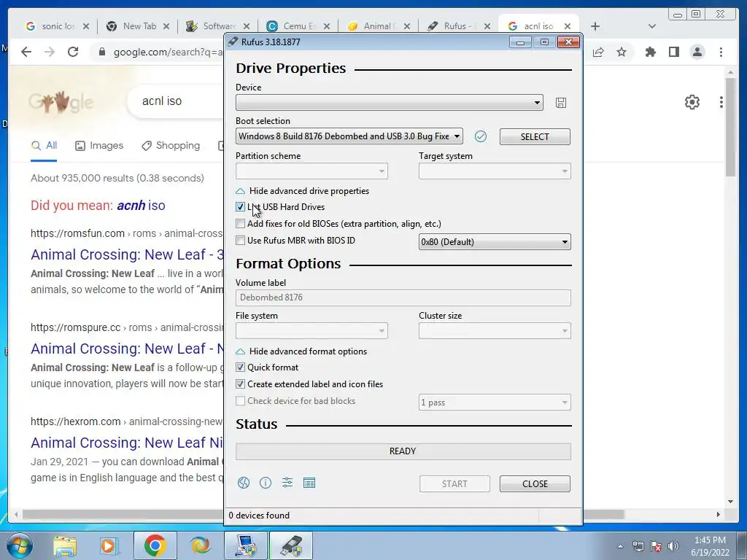This screenshot has height=560, width=747.
Task: Open Rufus about info icon
Action: (x=266, y=483)
